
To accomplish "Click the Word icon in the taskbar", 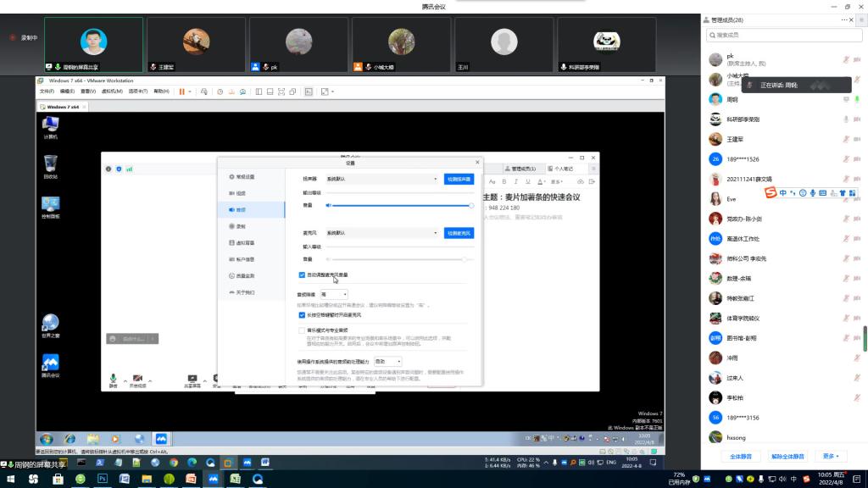I will click(x=264, y=463).
